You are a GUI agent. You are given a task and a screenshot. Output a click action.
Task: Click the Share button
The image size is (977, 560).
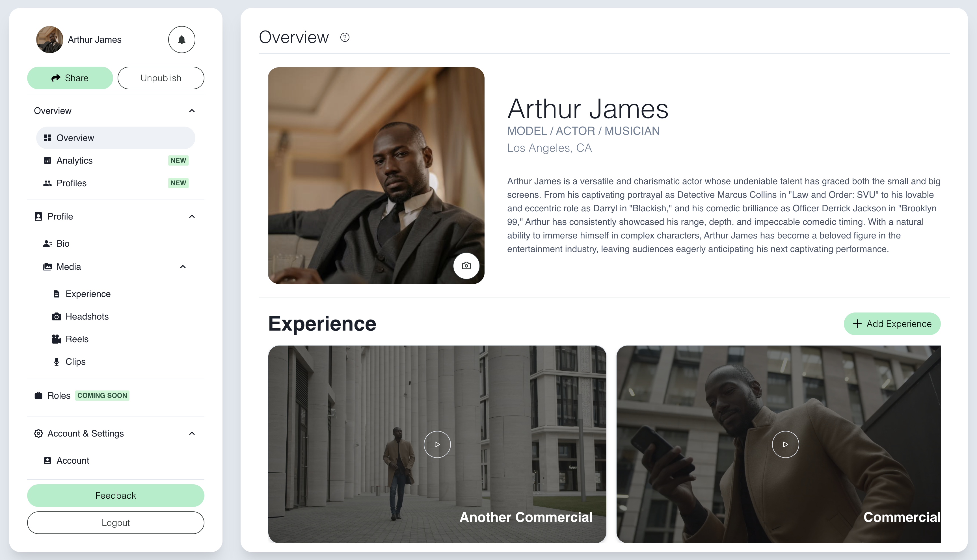(x=70, y=78)
